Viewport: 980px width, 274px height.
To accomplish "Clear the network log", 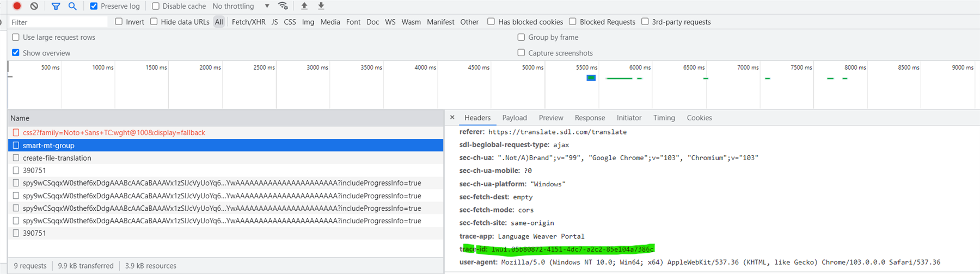I will [34, 6].
